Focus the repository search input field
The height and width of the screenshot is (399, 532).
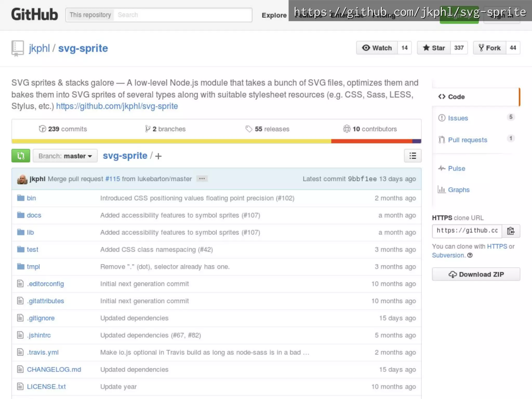[182, 15]
